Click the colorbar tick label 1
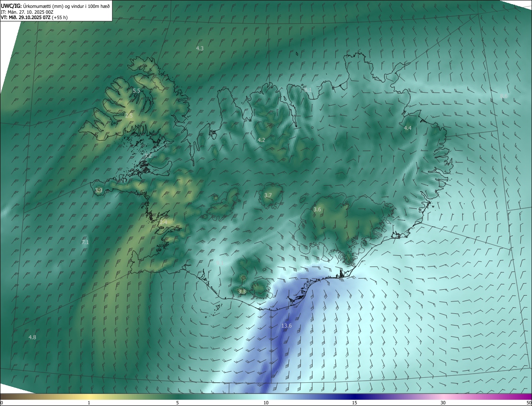The image size is (532, 406). coord(89,403)
